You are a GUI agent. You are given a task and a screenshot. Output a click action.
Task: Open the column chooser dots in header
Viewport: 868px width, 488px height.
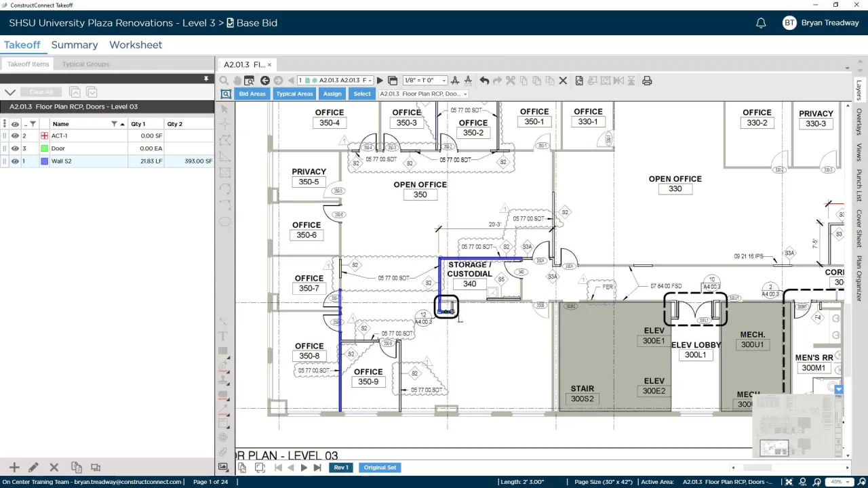click(x=5, y=124)
